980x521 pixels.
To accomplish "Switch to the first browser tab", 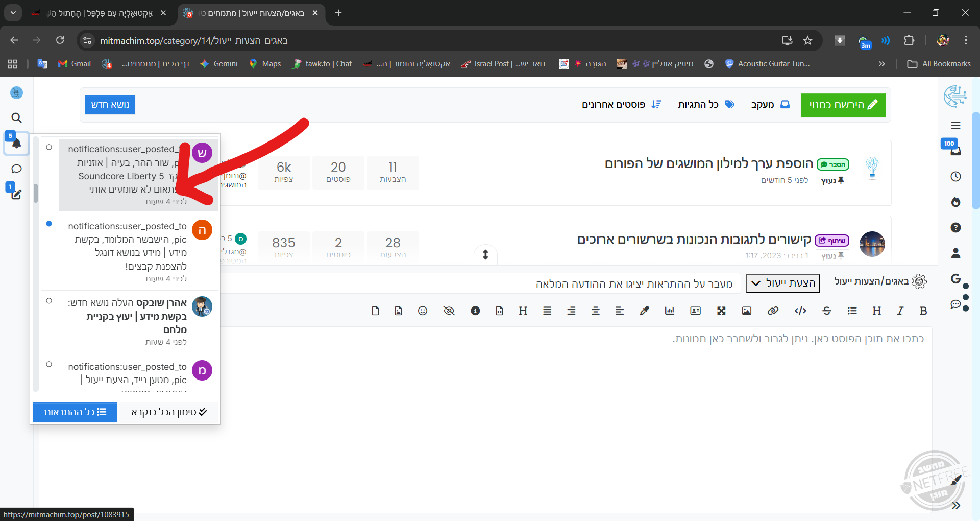I will point(97,13).
